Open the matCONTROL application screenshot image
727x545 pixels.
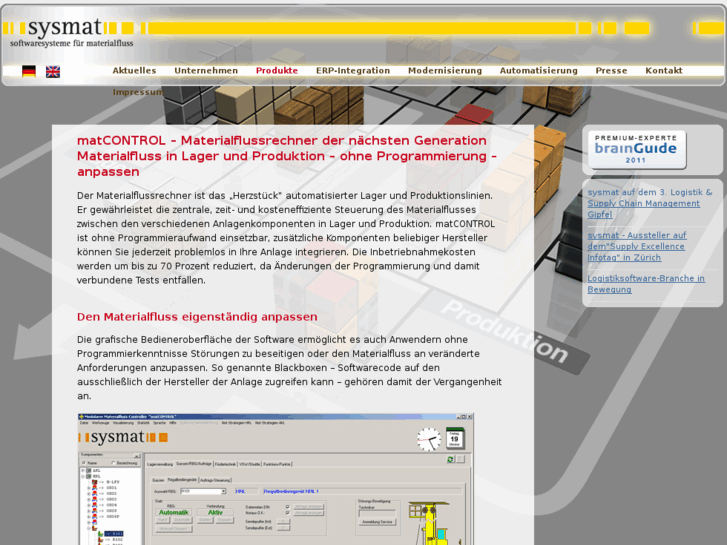(276, 479)
